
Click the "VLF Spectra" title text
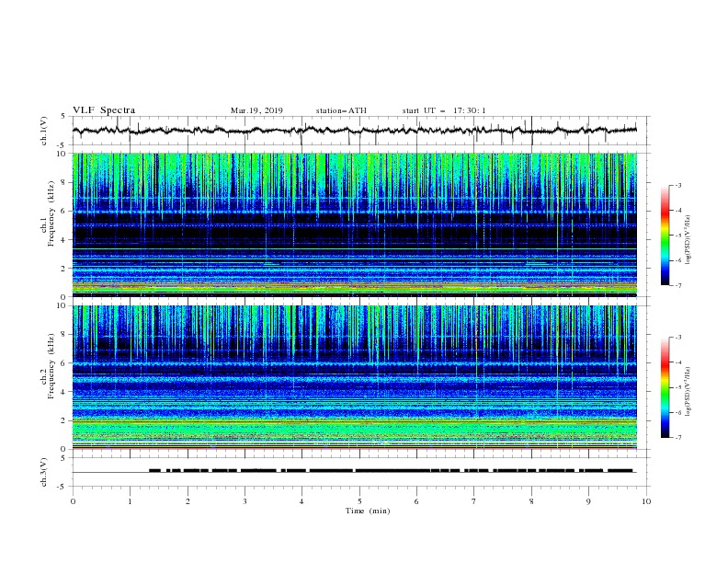tap(104, 110)
